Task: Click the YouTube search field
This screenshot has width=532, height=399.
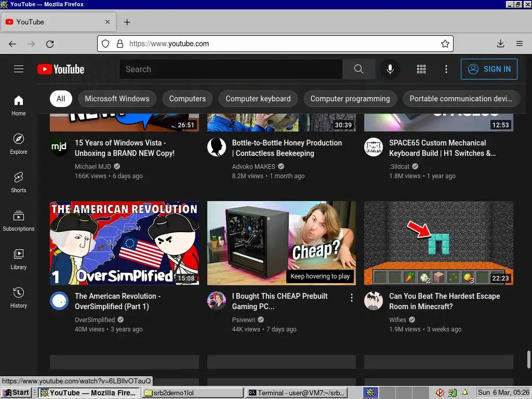Action: 231,69
